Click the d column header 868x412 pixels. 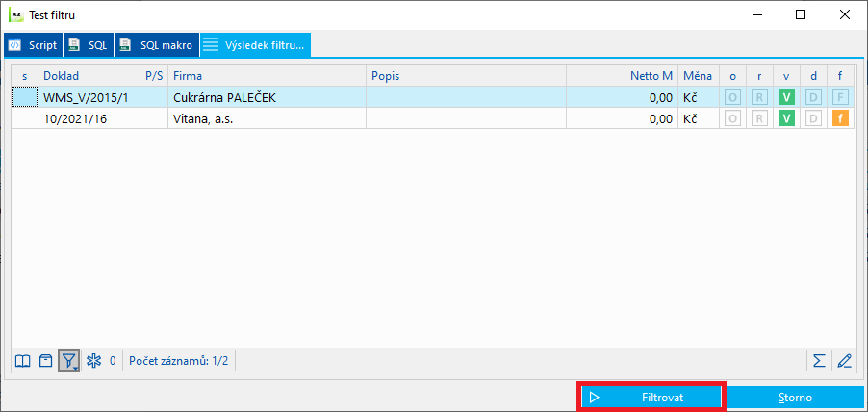click(813, 76)
